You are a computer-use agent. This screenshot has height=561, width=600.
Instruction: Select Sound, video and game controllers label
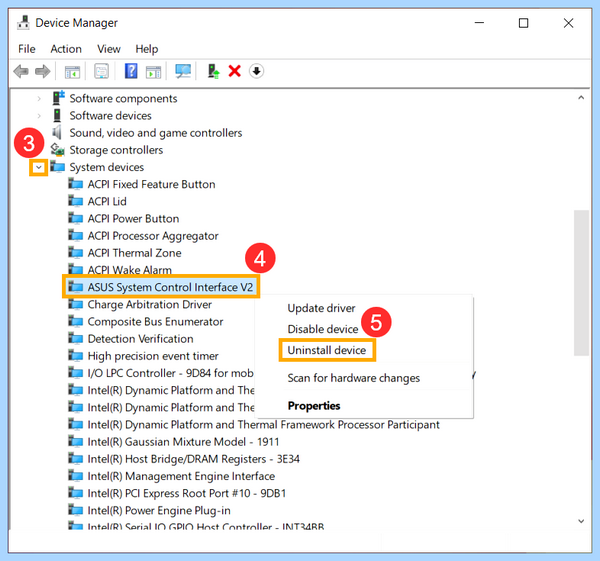(x=155, y=133)
